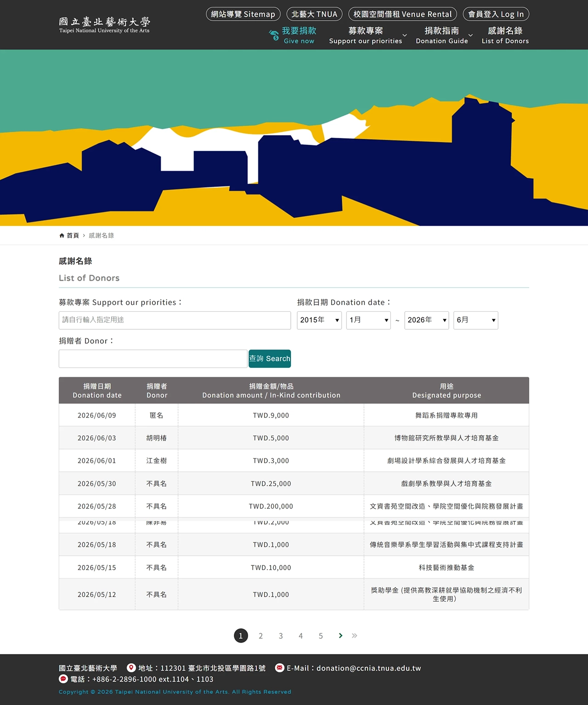
Task: Click the Donation amount column header
Action: [271, 391]
